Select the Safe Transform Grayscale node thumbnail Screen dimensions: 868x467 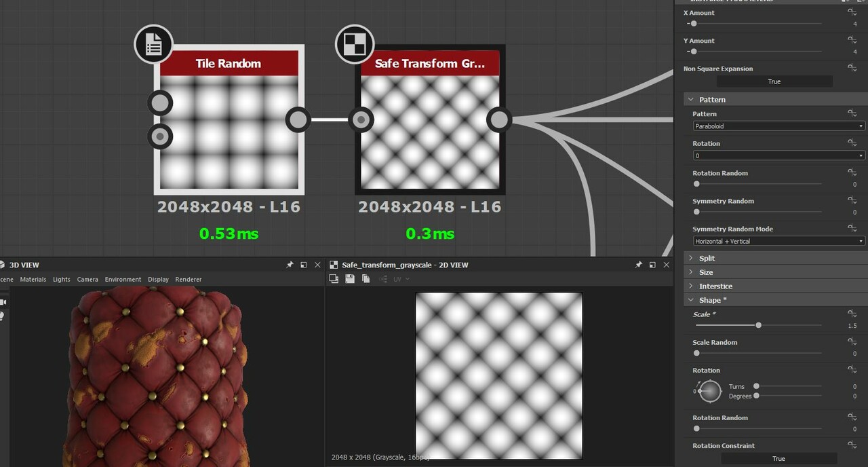[430, 132]
